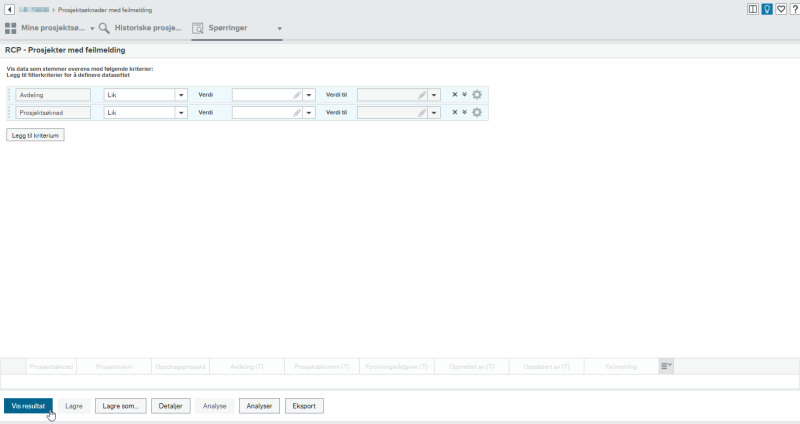
Task: Open settings gear for the Avdeling row
Action: coord(477,94)
